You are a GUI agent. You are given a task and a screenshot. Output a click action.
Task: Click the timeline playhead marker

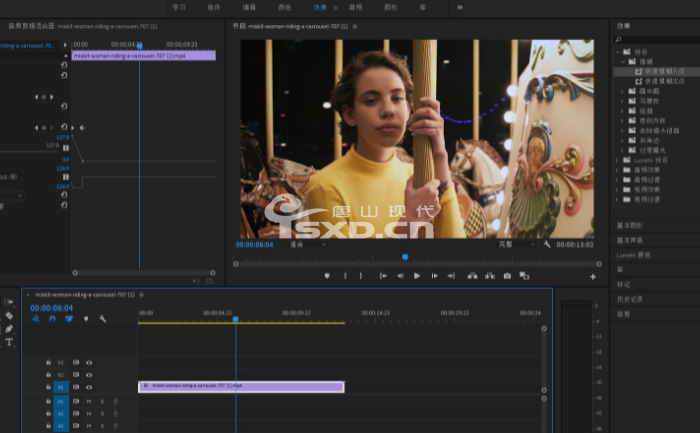click(235, 319)
